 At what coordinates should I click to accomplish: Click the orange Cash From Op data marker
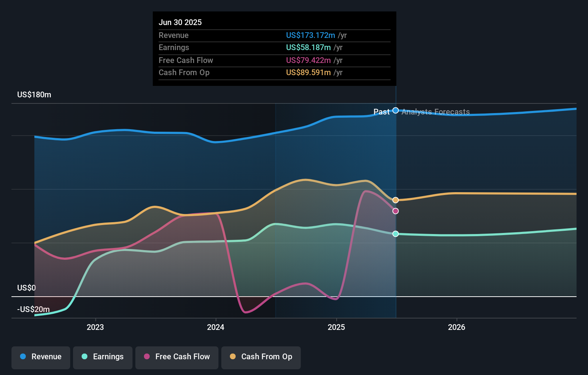tap(396, 200)
